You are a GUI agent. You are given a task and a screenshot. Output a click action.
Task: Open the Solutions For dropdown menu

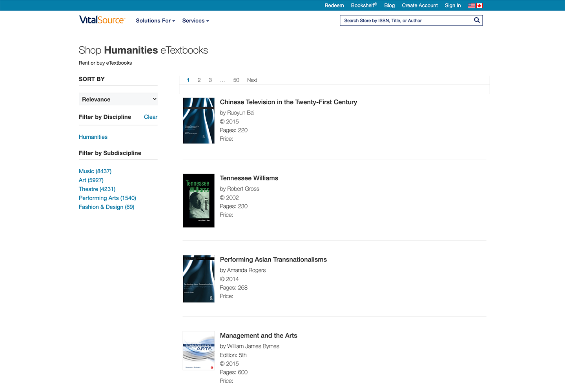[155, 21]
